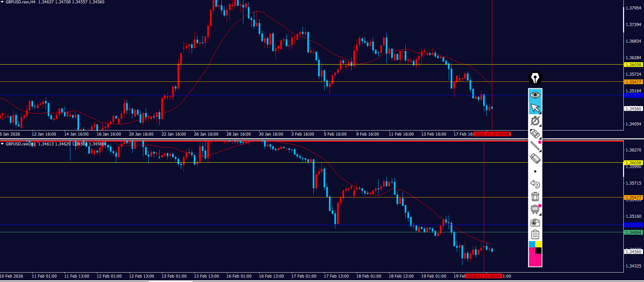Image resolution: width=644 pixels, height=282 pixels.
Task: Select the arrow cursor tool
Action: click(535, 108)
